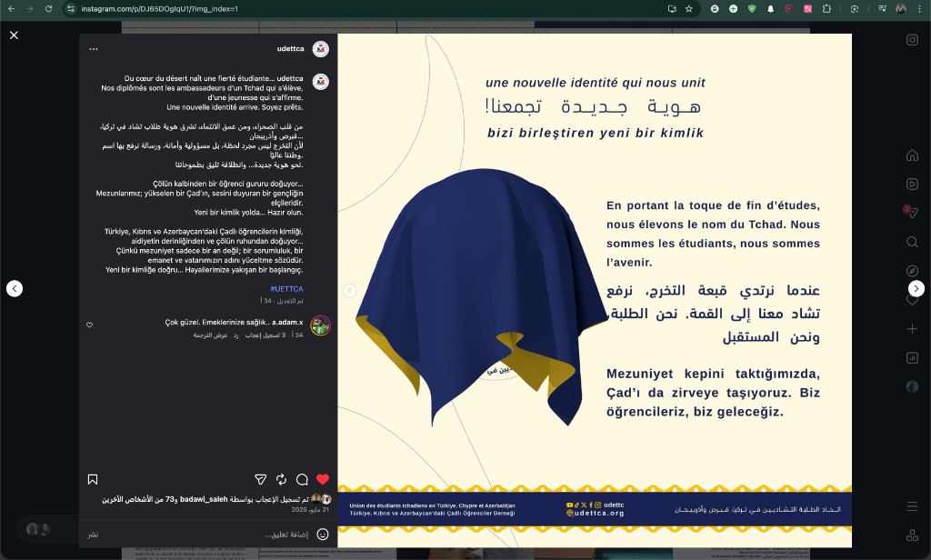Show previous image in the carousel
The image size is (931, 560).
click(349, 290)
